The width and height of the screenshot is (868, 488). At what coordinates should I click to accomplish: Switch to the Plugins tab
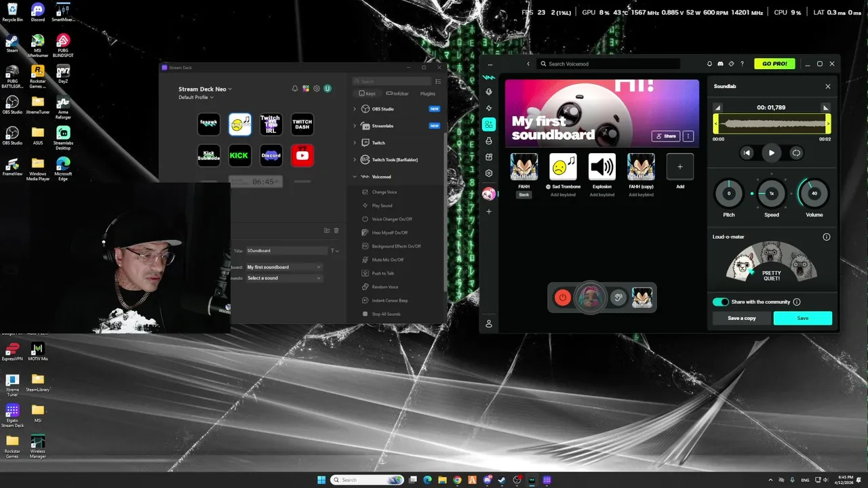(428, 94)
